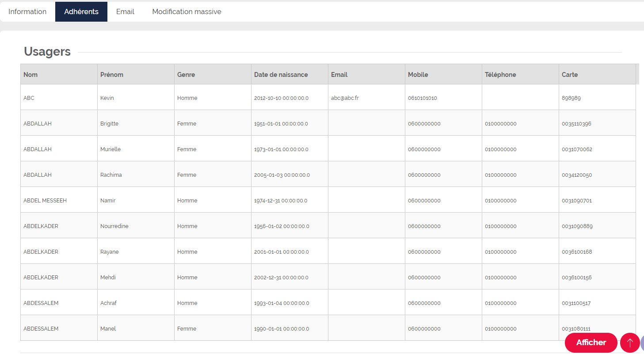Click card number 0031090701
The height and width of the screenshot is (358, 644).
[x=577, y=201]
